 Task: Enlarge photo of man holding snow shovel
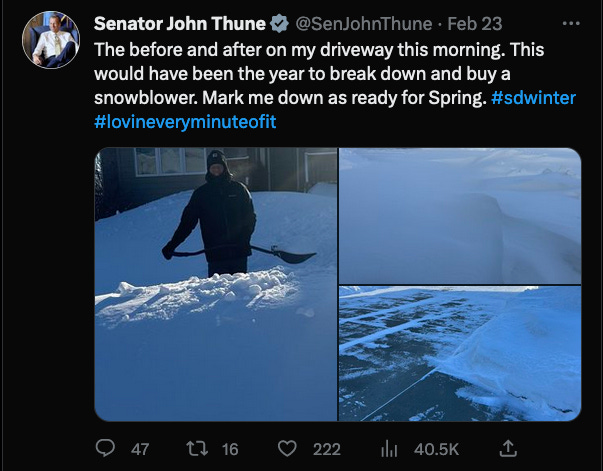click(x=216, y=284)
